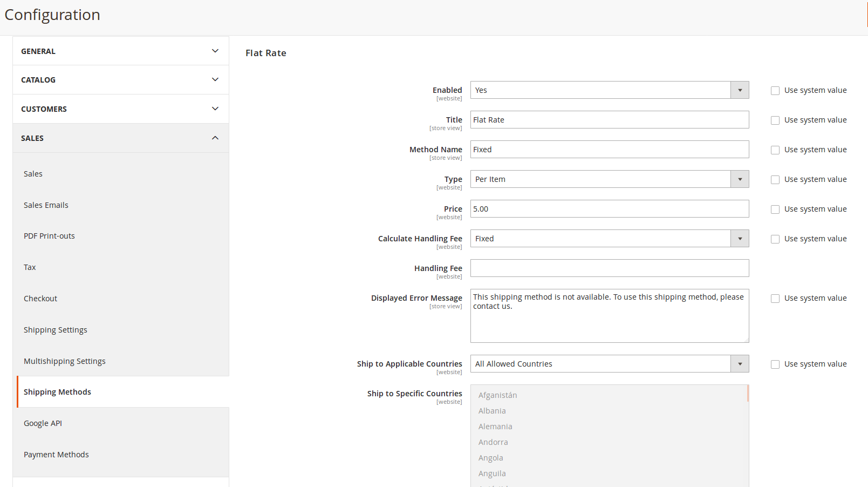Open the Calculate Handling Fee dropdown
The image size is (868, 487).
pyautogui.click(x=609, y=239)
